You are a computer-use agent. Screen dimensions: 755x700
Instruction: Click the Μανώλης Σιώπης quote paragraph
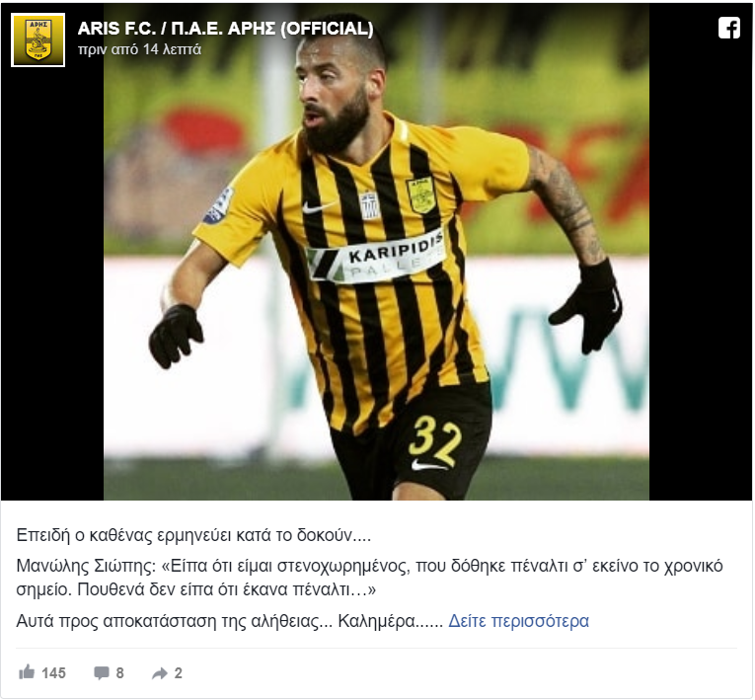369,578
